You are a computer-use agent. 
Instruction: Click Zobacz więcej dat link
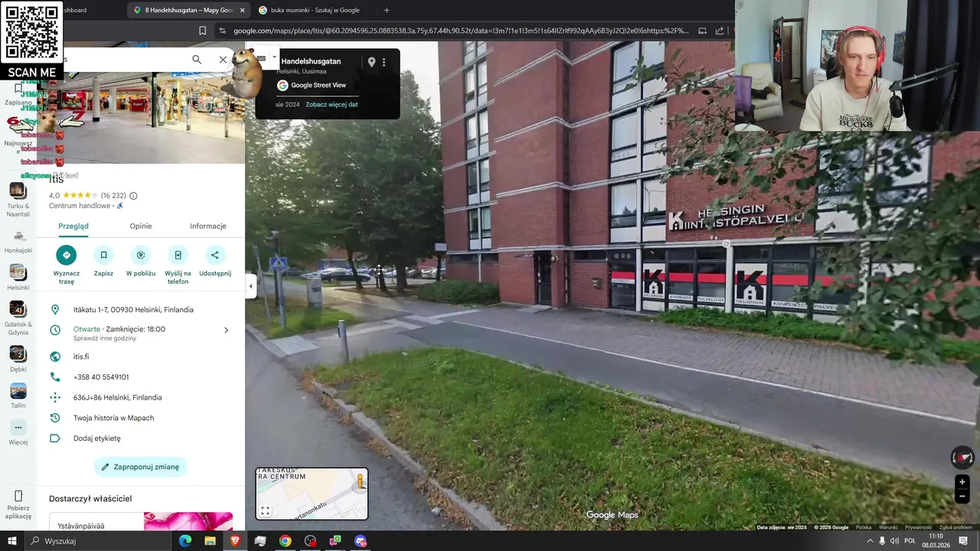tap(332, 105)
